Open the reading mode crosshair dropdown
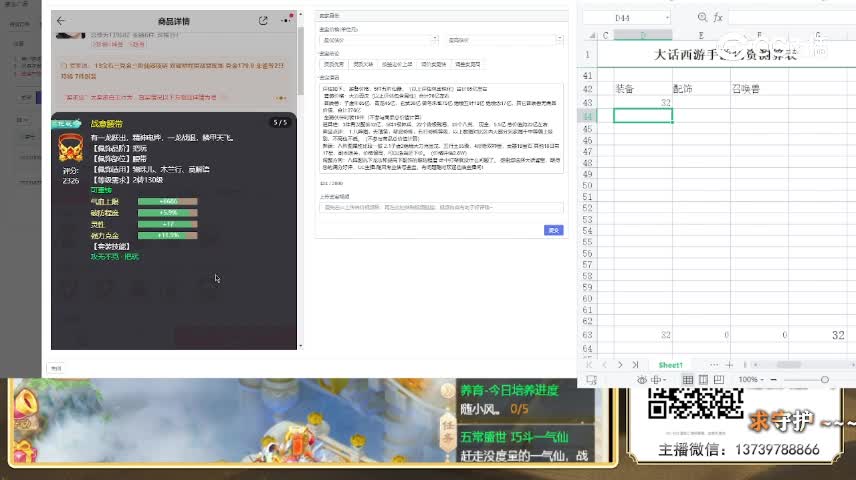 coord(658,380)
